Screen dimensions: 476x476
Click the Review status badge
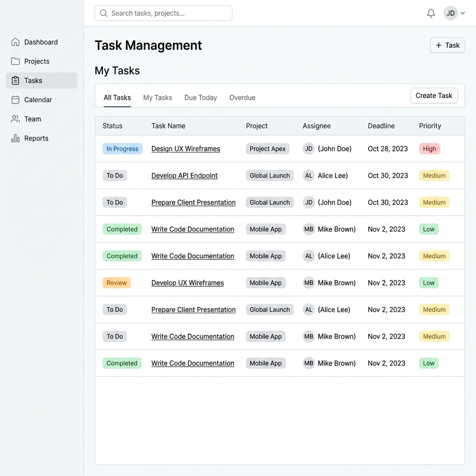(117, 283)
